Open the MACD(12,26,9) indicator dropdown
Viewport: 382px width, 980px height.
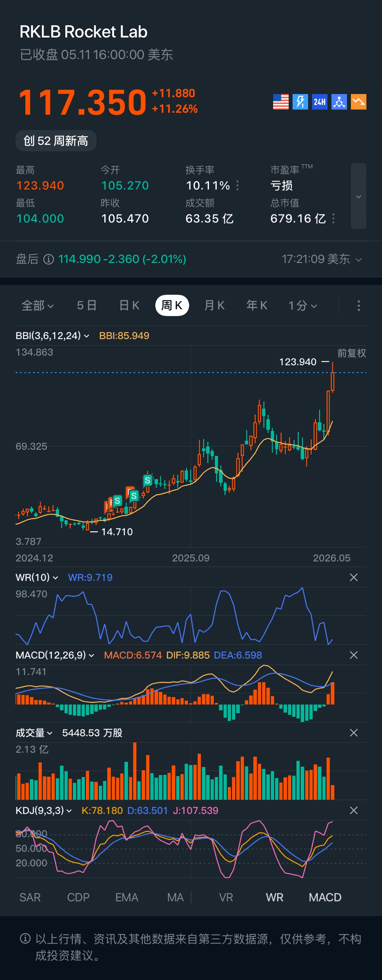point(55,655)
